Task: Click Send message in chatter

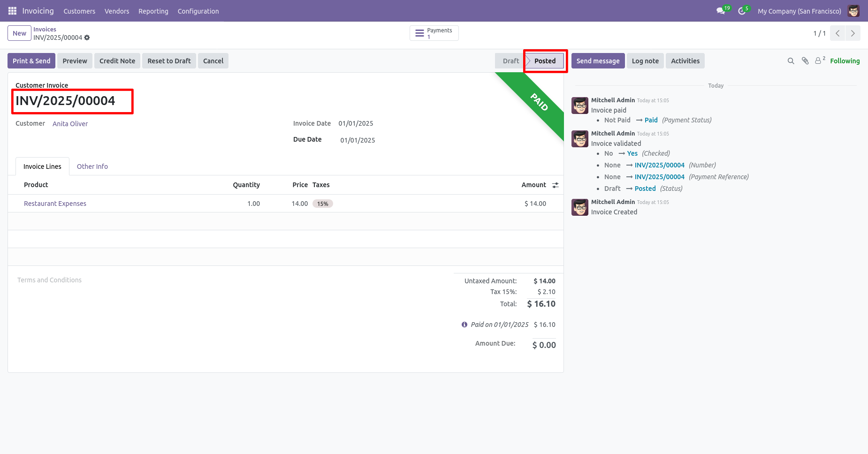Action: (x=598, y=61)
